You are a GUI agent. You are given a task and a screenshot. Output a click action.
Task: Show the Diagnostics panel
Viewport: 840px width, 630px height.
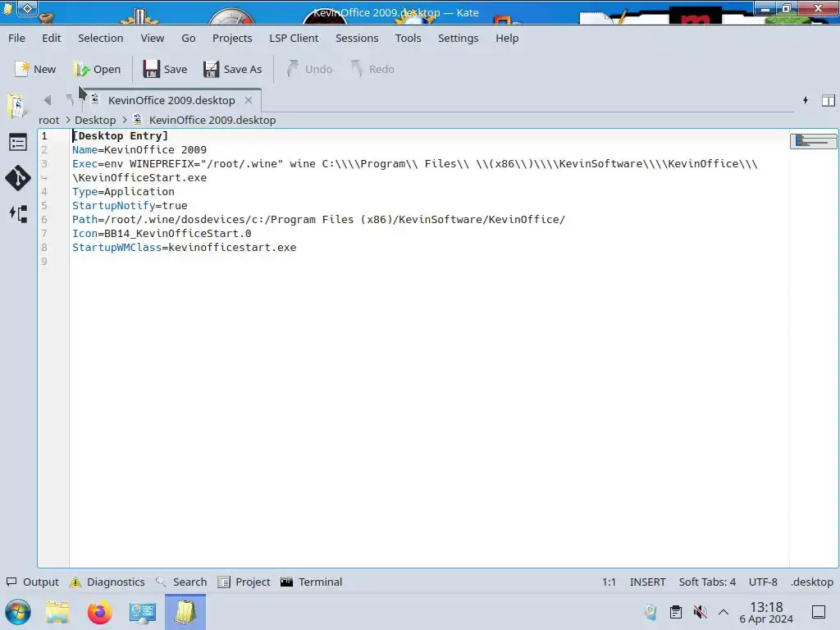pos(107,582)
